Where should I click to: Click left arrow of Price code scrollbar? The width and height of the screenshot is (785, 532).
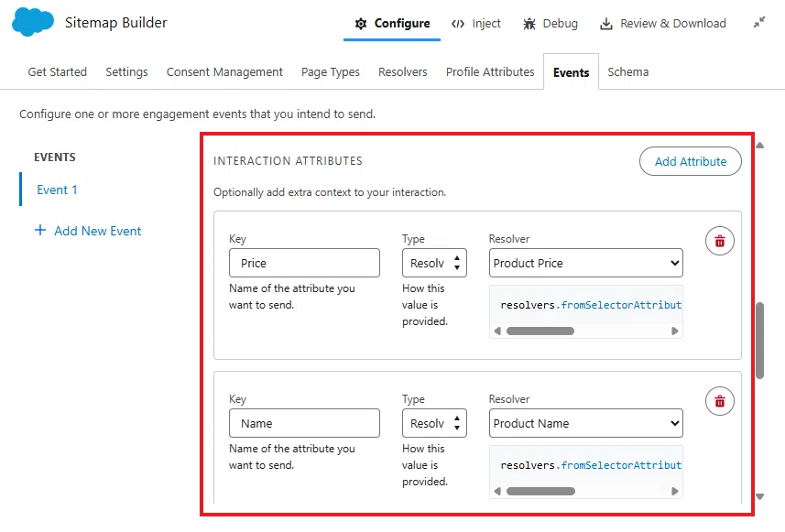point(497,331)
